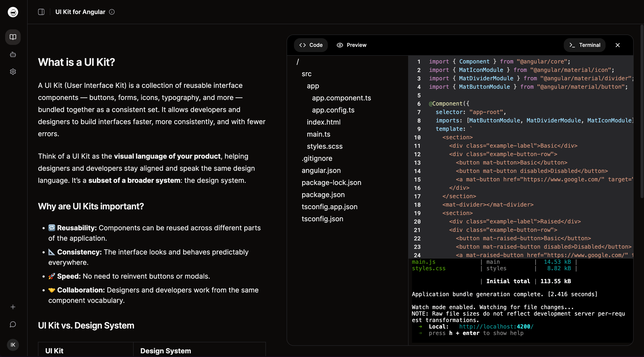
Task: Open app.config.ts file
Action: click(333, 110)
